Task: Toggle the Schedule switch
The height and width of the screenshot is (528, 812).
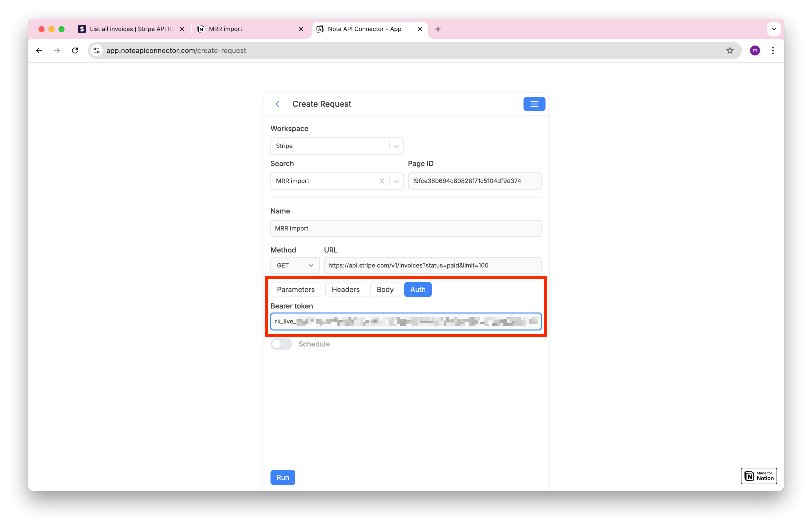Action: coord(280,344)
